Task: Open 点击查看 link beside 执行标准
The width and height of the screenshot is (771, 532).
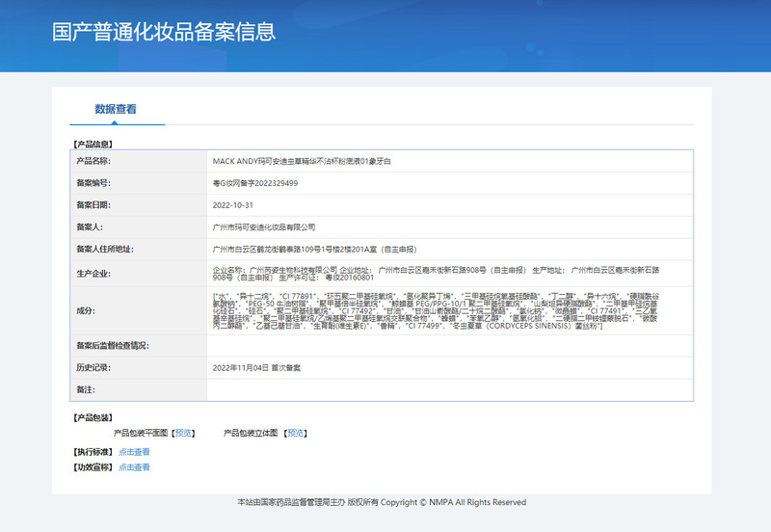Action: coord(134,452)
